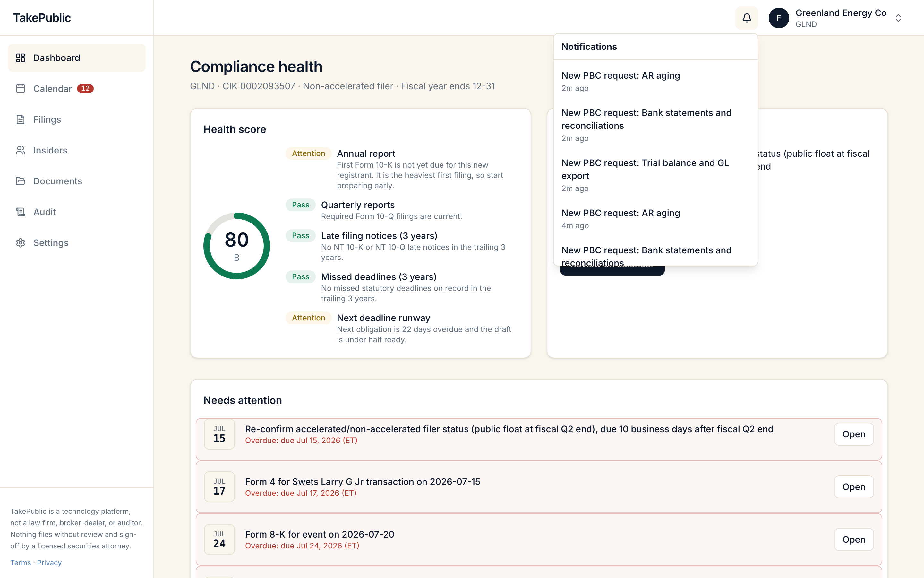Click the Settings gear icon
This screenshot has height=578, width=924.
21,243
